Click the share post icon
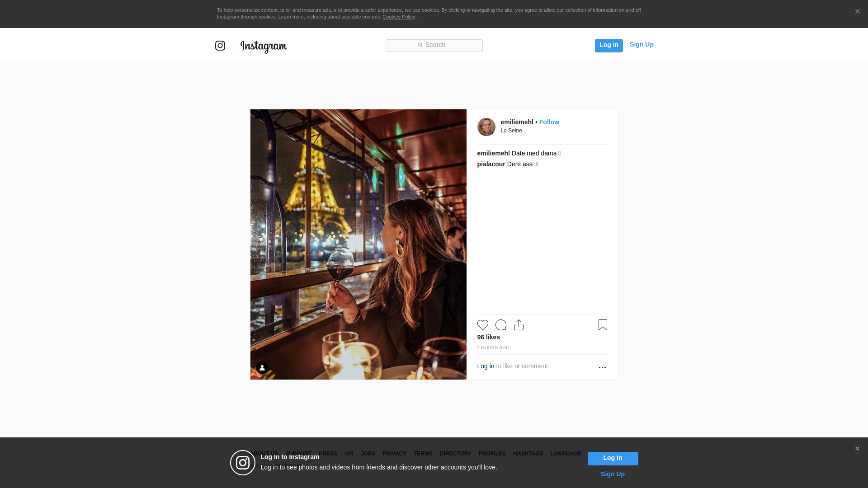The height and width of the screenshot is (488, 868). pyautogui.click(x=519, y=325)
